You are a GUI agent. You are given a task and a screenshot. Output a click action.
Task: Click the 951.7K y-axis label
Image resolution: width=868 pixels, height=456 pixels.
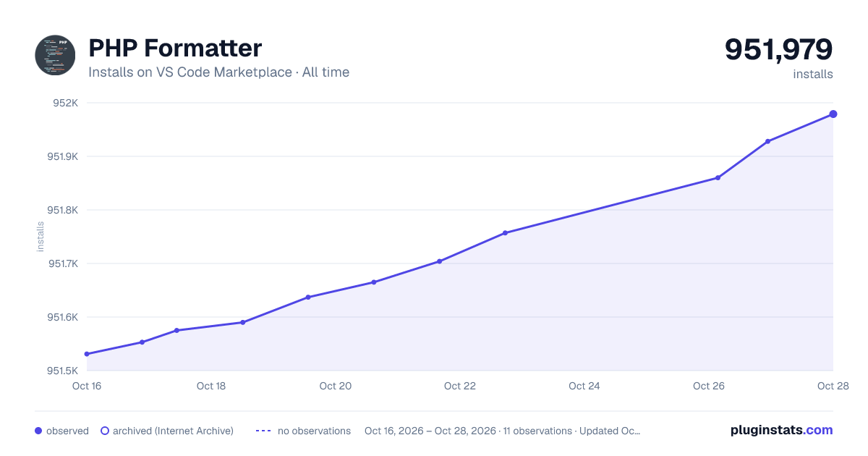[x=63, y=263]
